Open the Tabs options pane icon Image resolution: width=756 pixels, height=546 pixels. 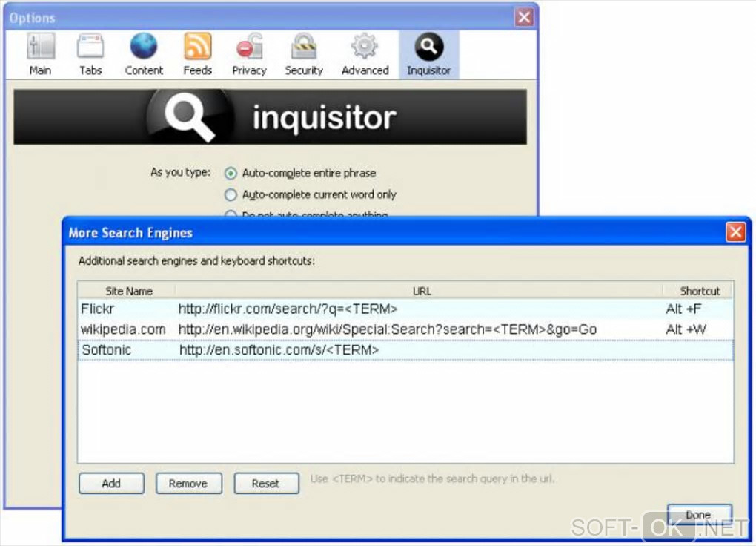pyautogui.click(x=90, y=55)
